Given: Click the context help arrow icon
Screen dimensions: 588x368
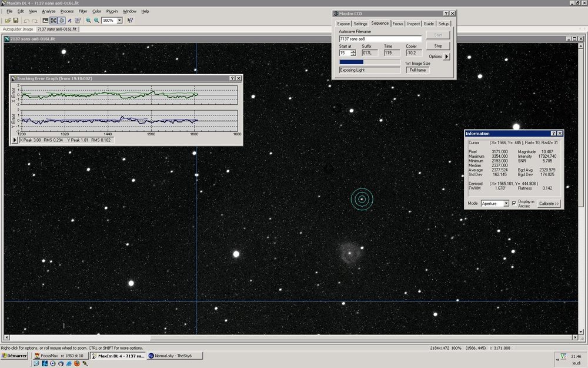Looking at the screenshot, I should pyautogui.click(x=130, y=20).
